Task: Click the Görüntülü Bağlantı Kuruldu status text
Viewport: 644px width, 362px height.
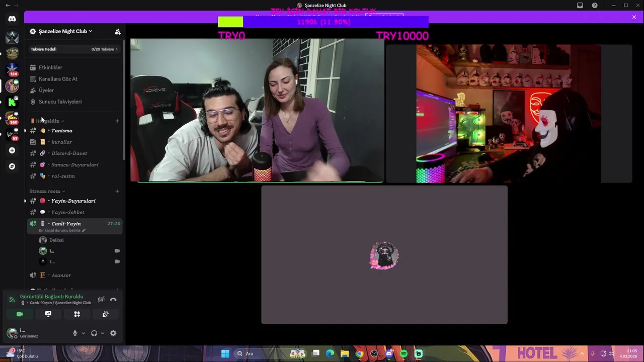Action: 51,297
